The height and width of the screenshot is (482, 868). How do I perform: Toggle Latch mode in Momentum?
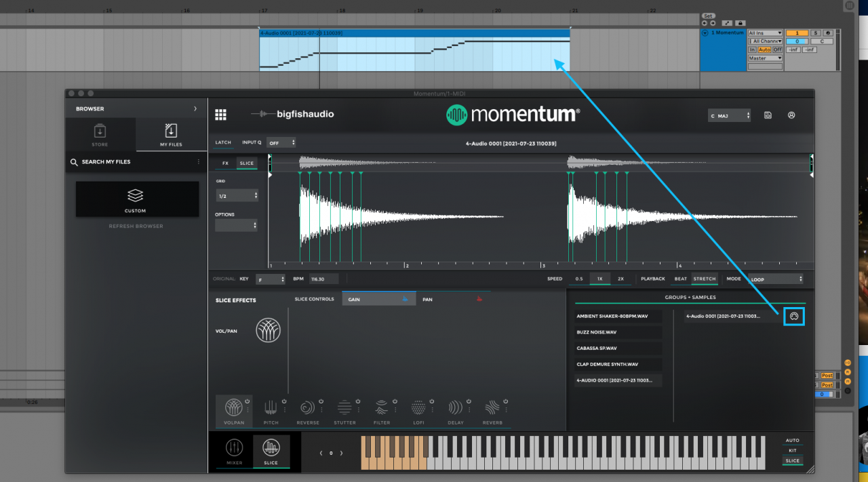[x=223, y=142]
